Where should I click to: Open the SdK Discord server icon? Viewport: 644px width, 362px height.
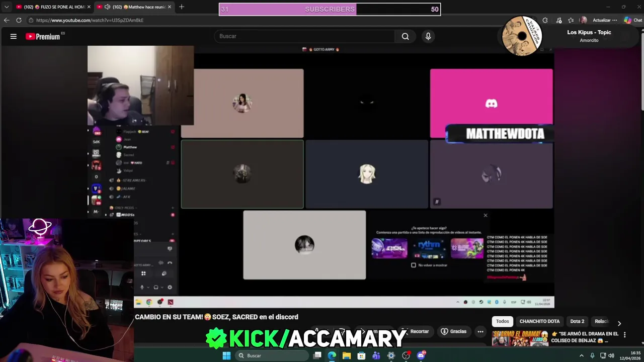(x=96, y=142)
